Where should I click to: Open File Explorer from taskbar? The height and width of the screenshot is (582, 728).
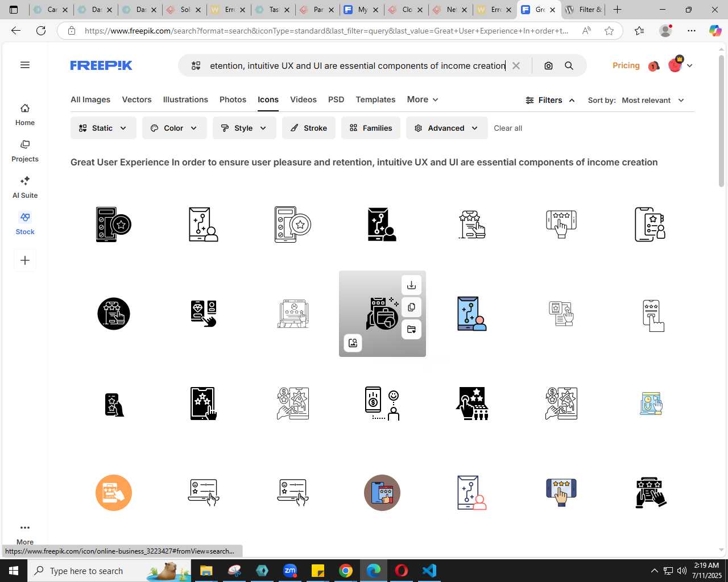tap(206, 571)
